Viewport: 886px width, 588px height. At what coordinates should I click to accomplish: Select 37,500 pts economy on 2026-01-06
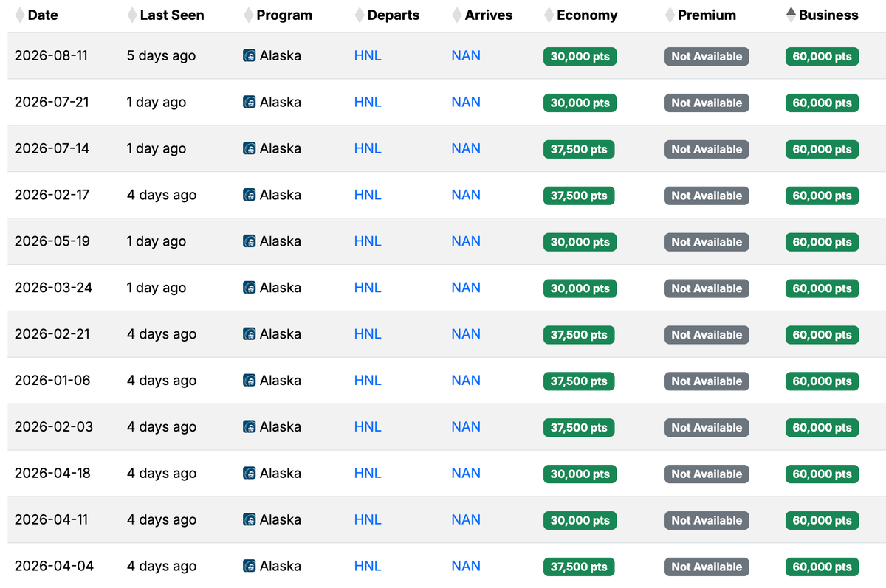click(x=579, y=382)
